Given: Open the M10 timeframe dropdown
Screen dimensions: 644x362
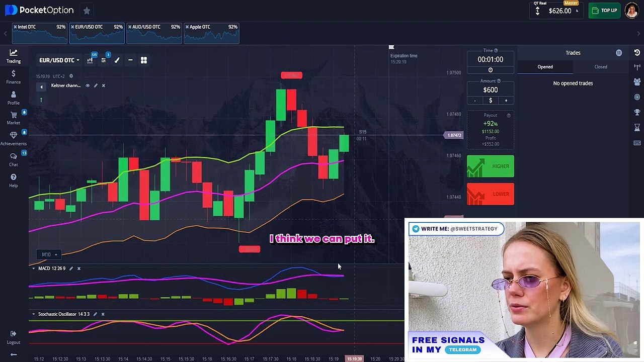Looking at the screenshot, I should point(49,254).
